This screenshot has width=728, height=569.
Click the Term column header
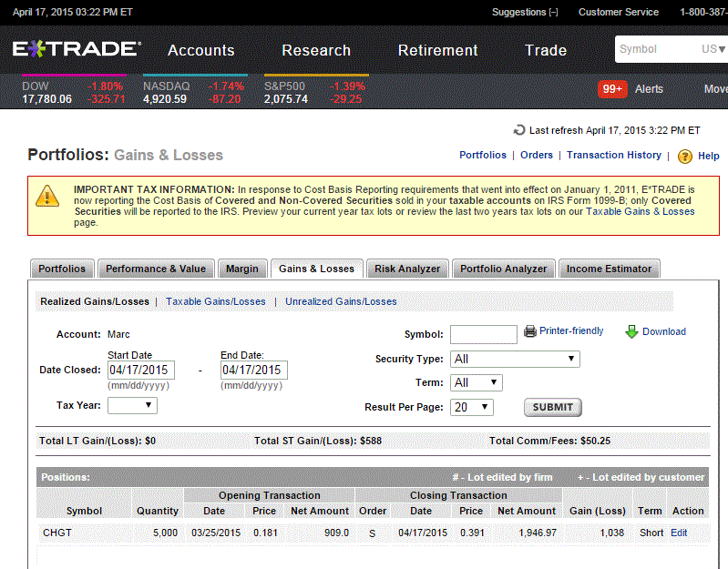click(650, 511)
